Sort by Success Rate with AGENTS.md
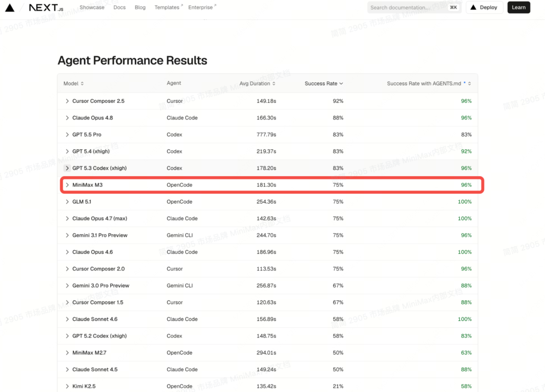The width and height of the screenshot is (545, 392). point(429,83)
